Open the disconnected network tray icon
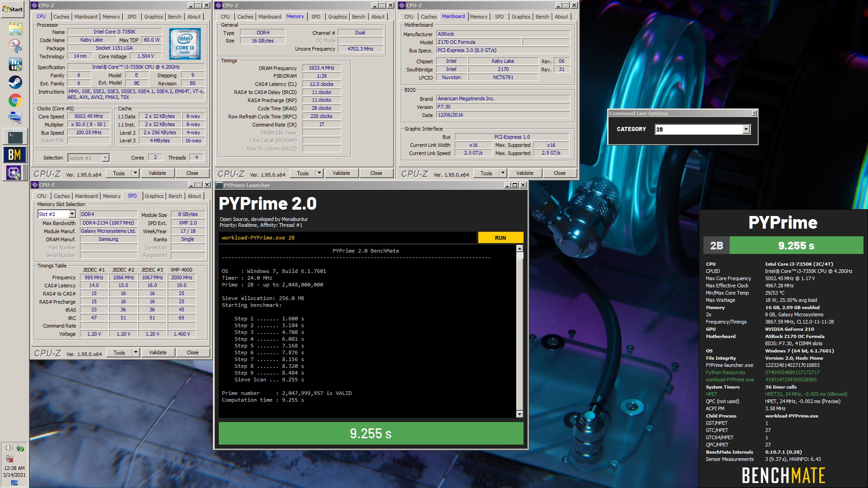This screenshot has width=868, height=488. [9, 459]
